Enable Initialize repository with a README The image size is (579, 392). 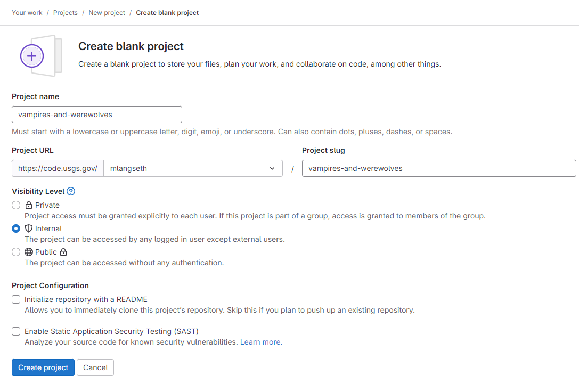16,299
